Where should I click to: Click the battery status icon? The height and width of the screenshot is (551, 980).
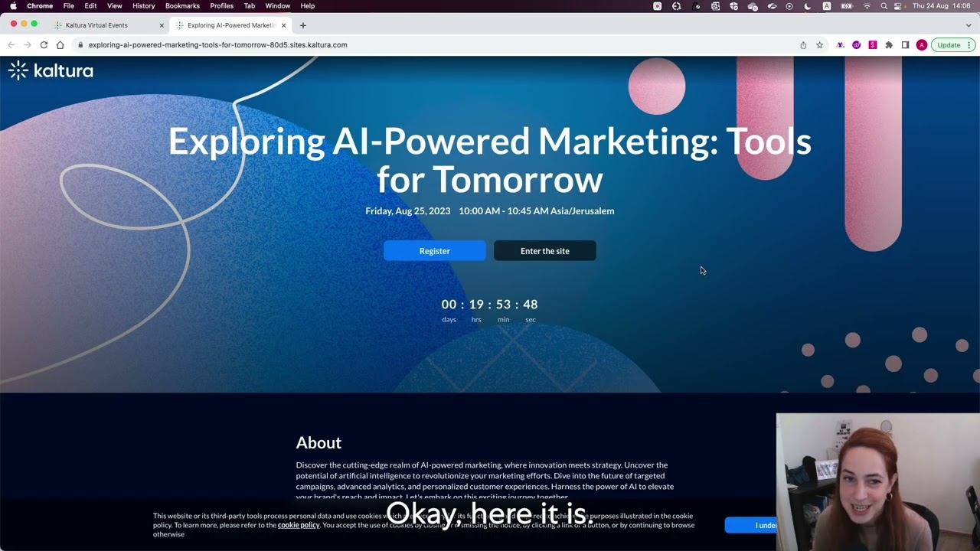coord(847,6)
